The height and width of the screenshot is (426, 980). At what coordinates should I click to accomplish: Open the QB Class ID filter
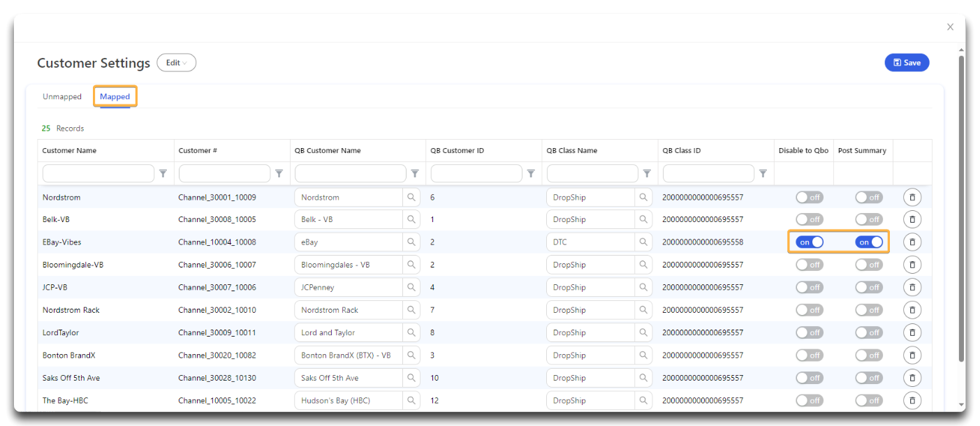[x=763, y=173]
